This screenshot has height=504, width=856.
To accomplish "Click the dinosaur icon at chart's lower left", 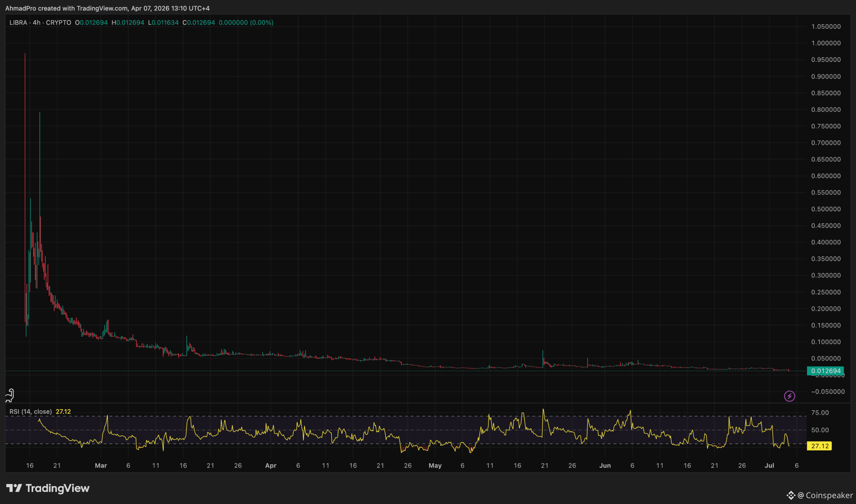I will click(10, 395).
